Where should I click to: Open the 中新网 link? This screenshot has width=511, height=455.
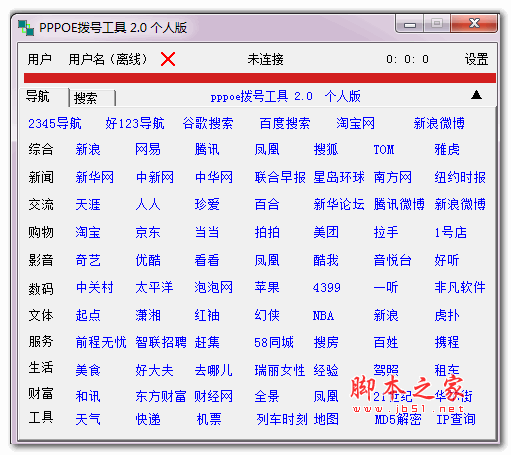155,177
